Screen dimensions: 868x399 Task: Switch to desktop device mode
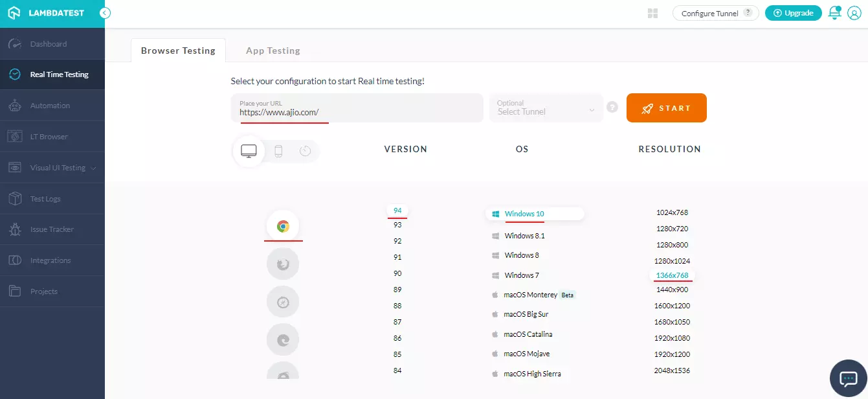(x=249, y=151)
